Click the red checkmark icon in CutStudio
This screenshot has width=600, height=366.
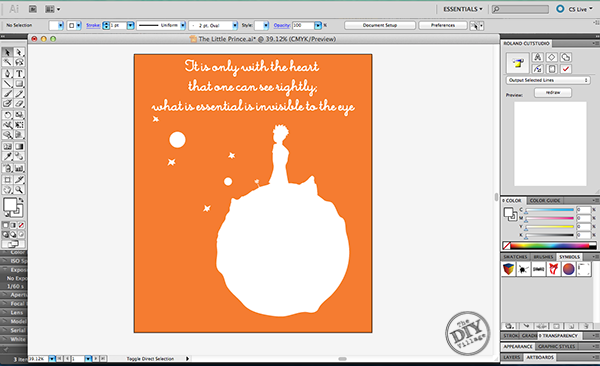566,69
